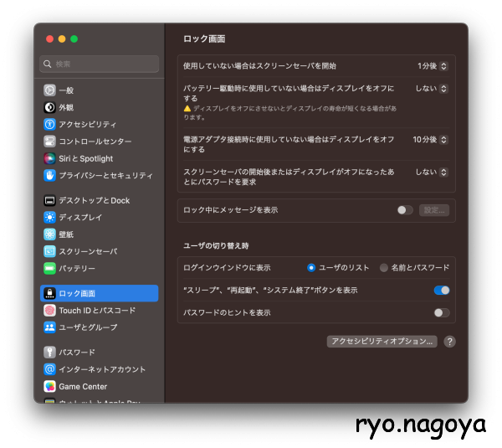Screen dimensions: 502x448
Task: Open the バッテリー battery icon
Action: [x=50, y=268]
